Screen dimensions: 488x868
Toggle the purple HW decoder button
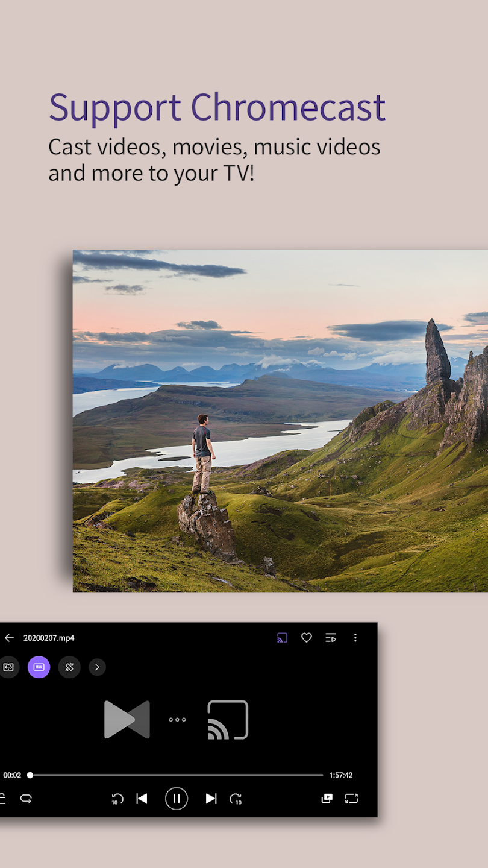(x=39, y=667)
